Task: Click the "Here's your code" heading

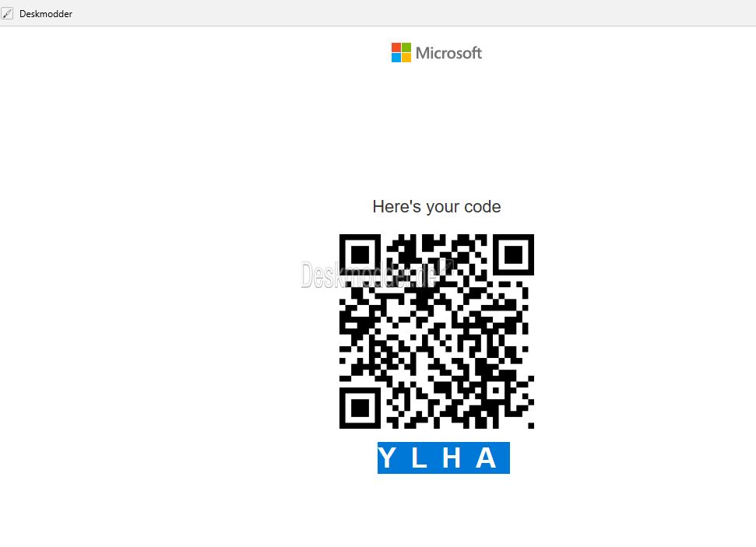Action: pos(436,207)
